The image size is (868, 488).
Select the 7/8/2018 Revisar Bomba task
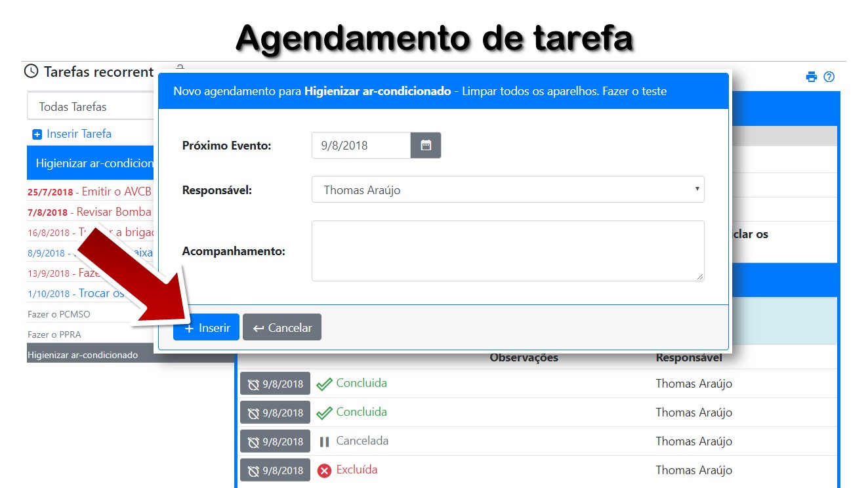pyautogui.click(x=90, y=213)
